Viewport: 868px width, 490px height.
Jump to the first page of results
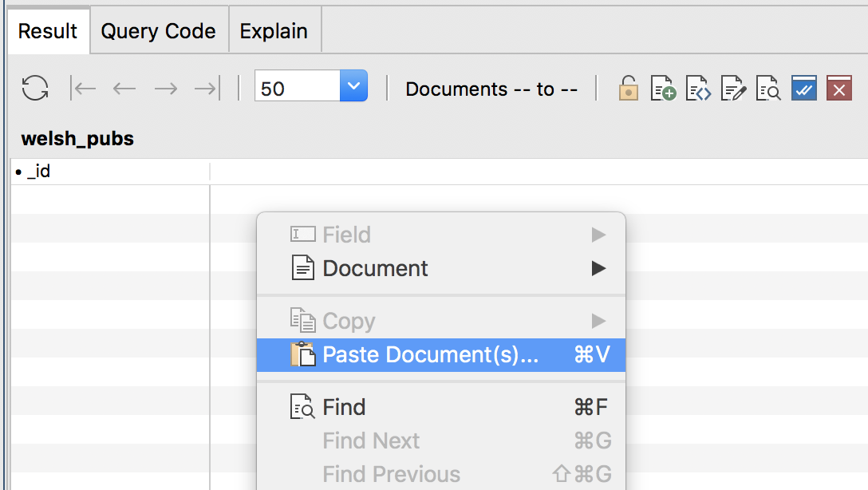(x=84, y=88)
